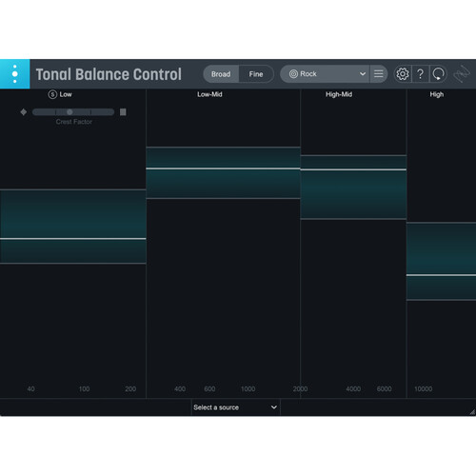Switch to Broad view mode
This screenshot has width=476, height=476.
coord(221,74)
